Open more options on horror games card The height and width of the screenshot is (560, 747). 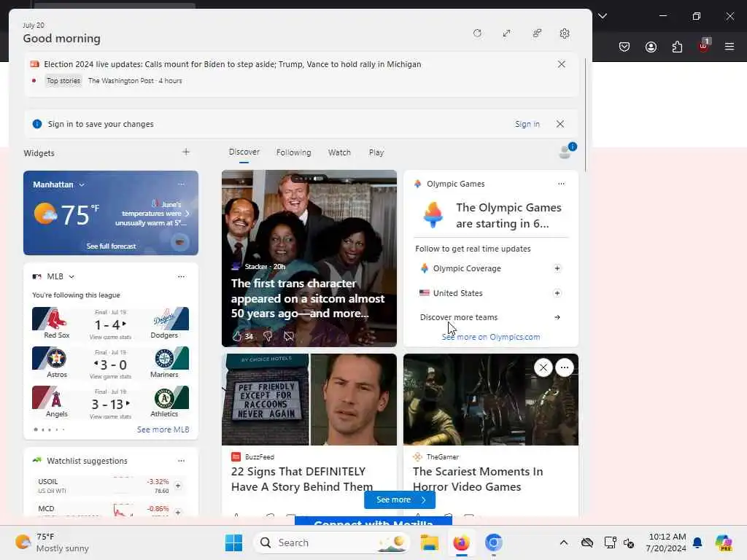pos(565,367)
